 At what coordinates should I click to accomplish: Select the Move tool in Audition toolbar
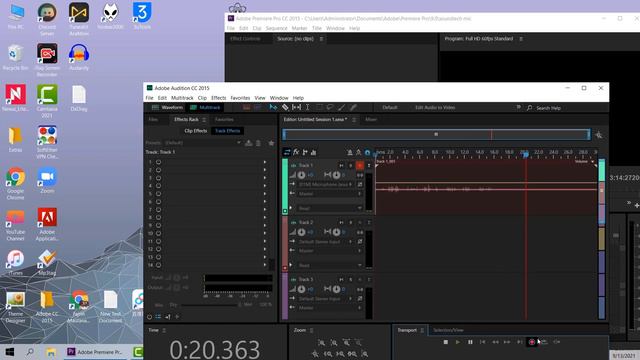pos(273,107)
